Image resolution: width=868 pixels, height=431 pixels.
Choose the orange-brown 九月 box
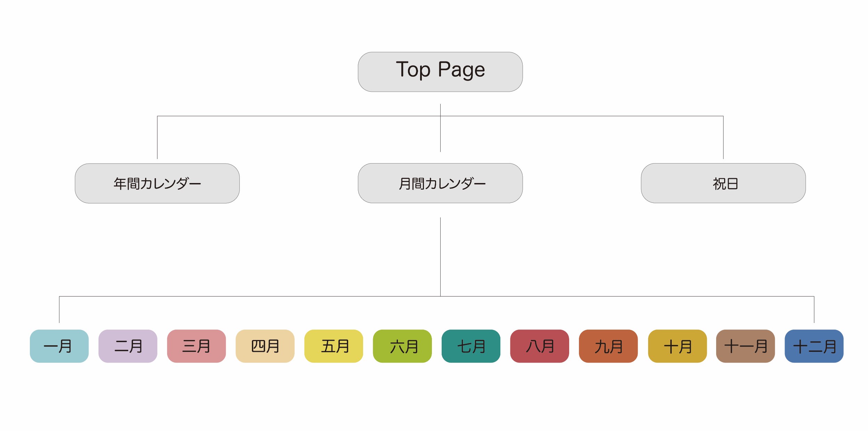pos(608,346)
